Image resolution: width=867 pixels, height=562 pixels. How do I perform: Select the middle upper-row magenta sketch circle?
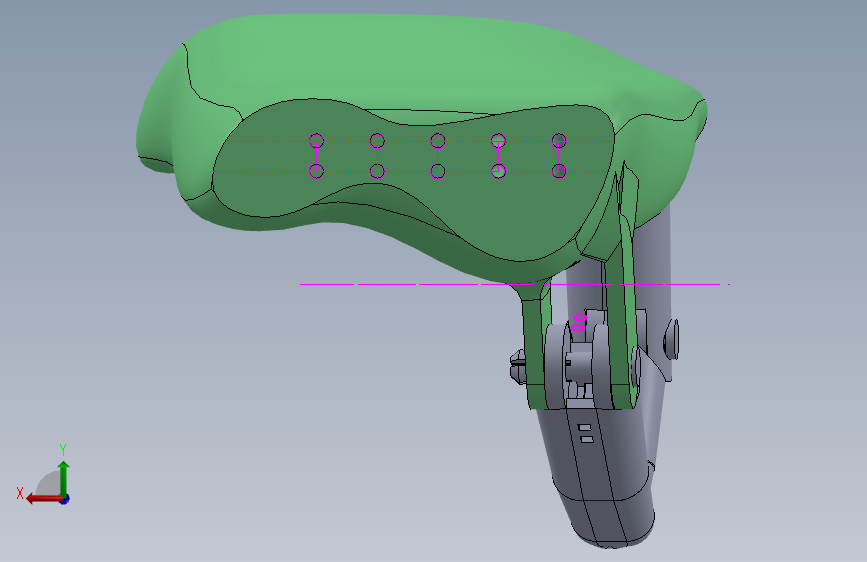tap(437, 141)
